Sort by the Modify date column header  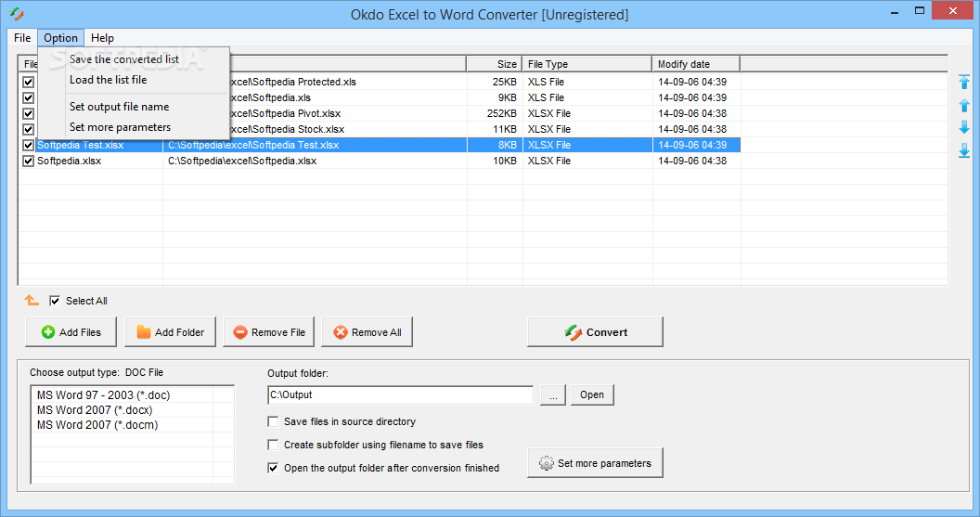pyautogui.click(x=696, y=64)
